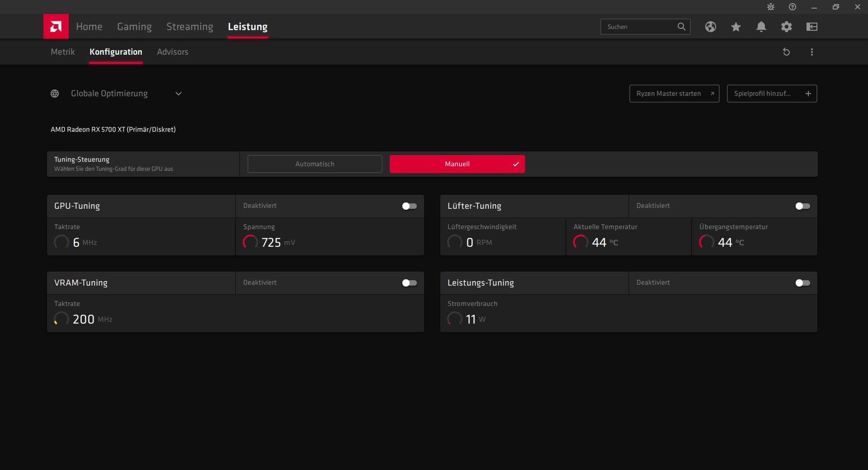Switch to the Konfiguration subtab

click(116, 52)
